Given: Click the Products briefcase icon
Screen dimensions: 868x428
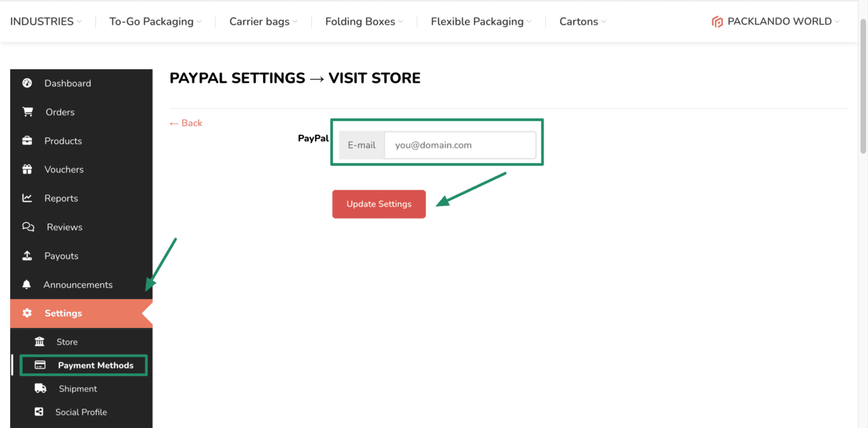Looking at the screenshot, I should [x=27, y=141].
